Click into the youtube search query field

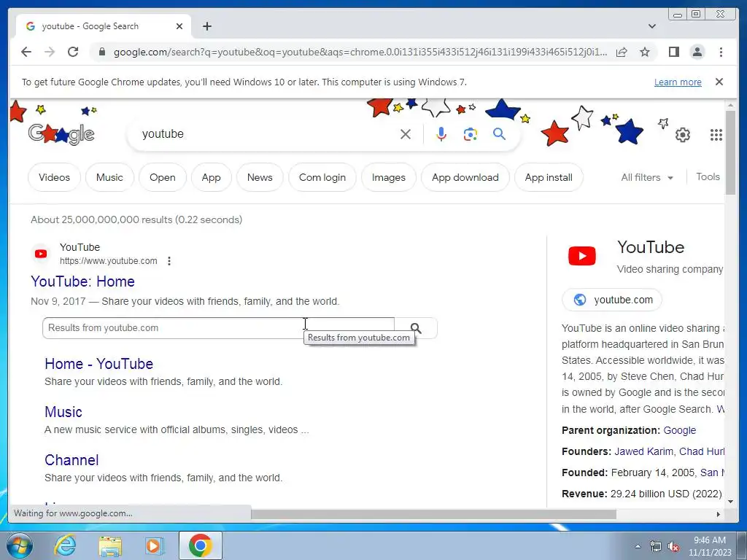point(267,134)
